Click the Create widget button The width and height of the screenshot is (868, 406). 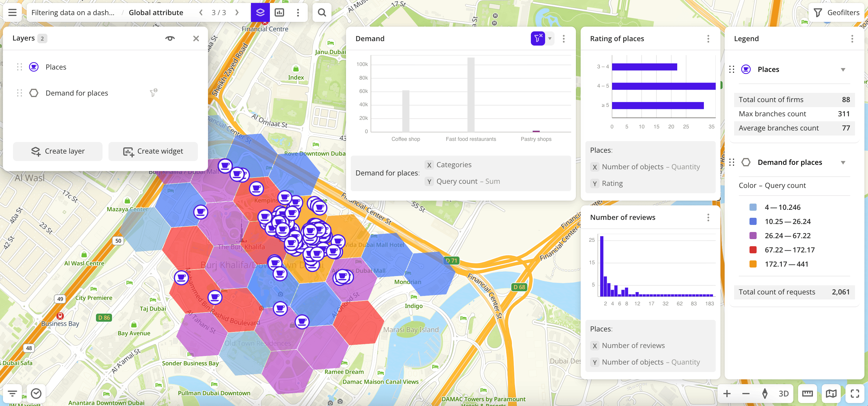click(153, 151)
